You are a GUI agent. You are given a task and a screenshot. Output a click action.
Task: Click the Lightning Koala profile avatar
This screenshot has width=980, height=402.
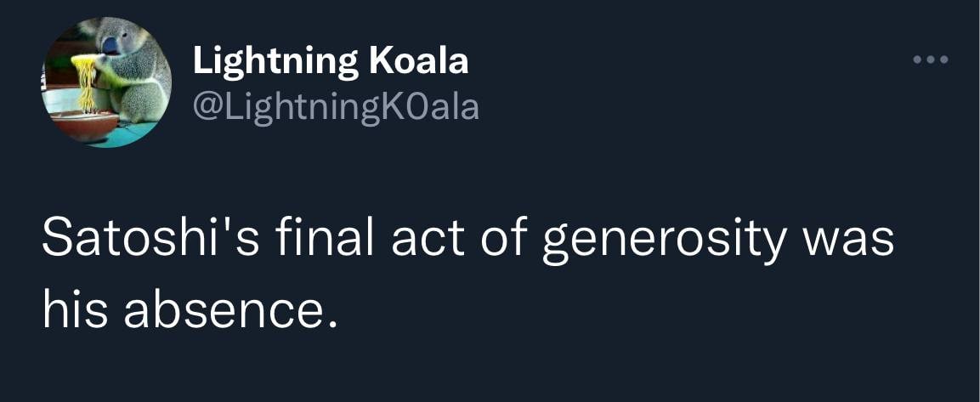[x=106, y=82]
